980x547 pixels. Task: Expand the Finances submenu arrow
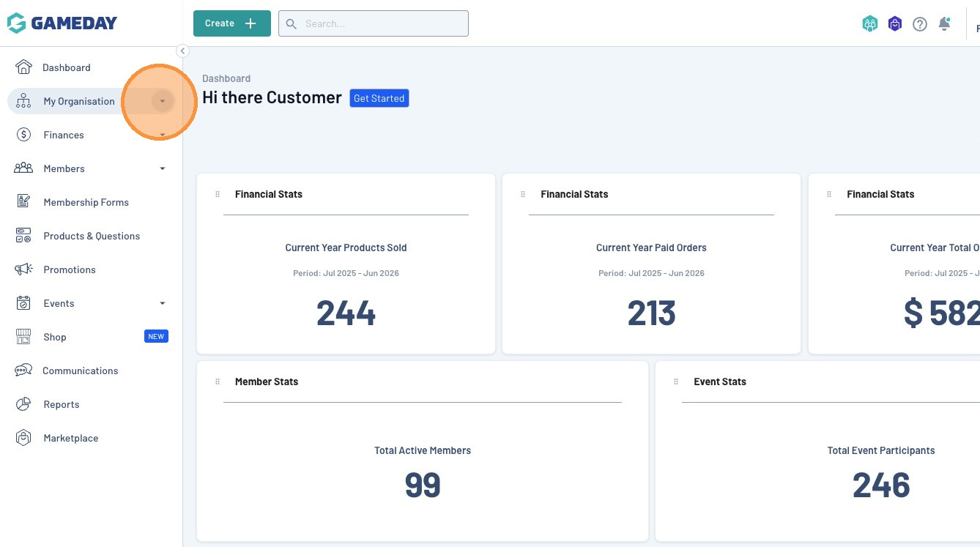tap(163, 135)
